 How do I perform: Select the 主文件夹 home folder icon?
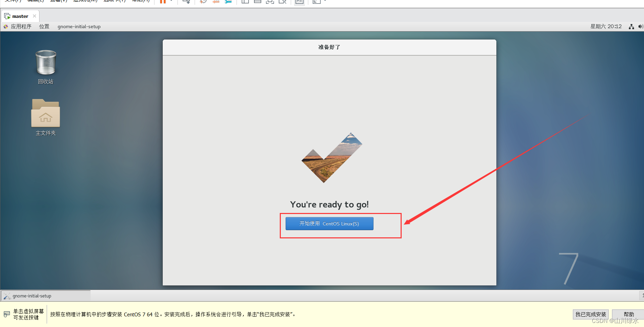point(46,117)
